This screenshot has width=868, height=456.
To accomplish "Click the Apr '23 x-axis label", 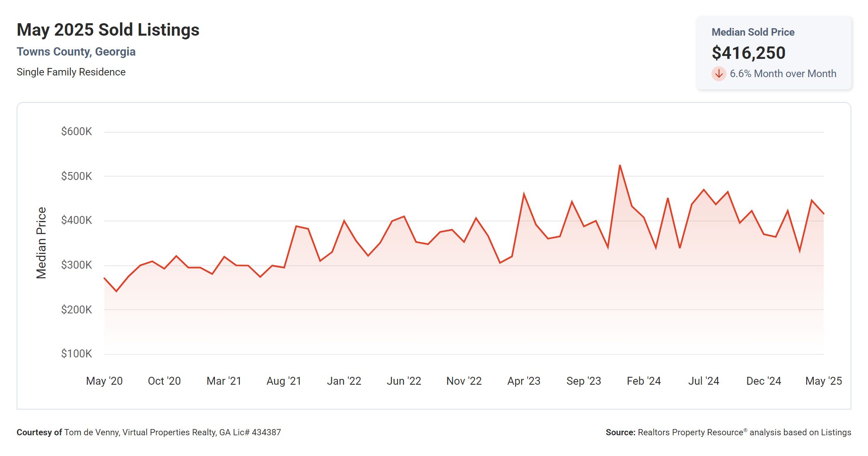I will click(524, 381).
